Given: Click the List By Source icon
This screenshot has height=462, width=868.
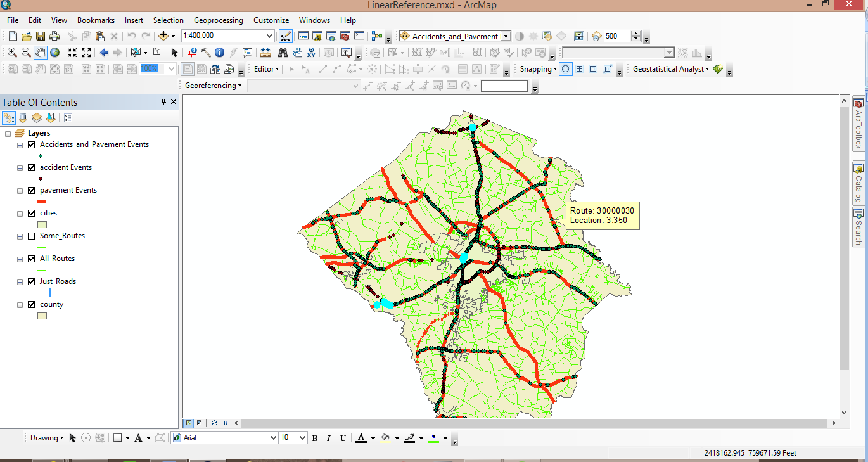Looking at the screenshot, I should pos(23,118).
